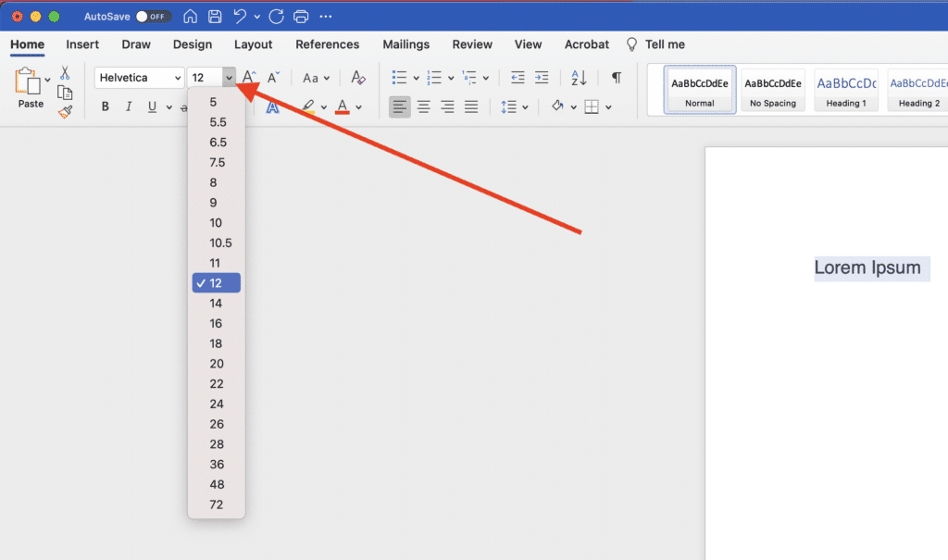The image size is (948, 560).
Task: Apply the Heading 1 style
Action: point(846,90)
